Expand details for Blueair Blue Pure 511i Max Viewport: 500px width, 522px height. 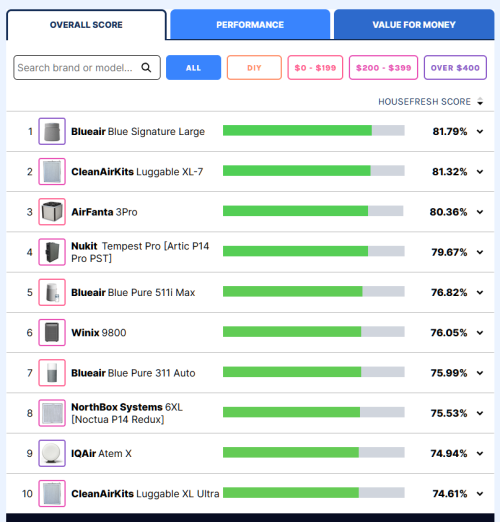pyautogui.click(x=480, y=292)
